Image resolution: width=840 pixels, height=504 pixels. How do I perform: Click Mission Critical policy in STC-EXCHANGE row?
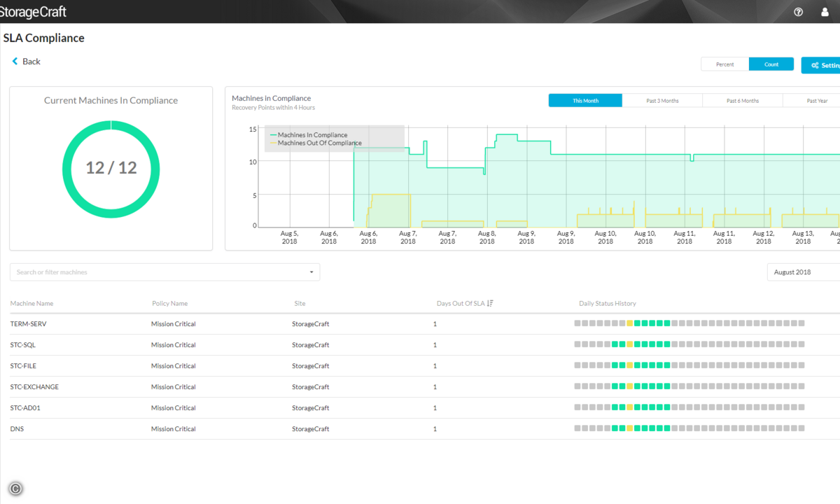[x=174, y=387]
